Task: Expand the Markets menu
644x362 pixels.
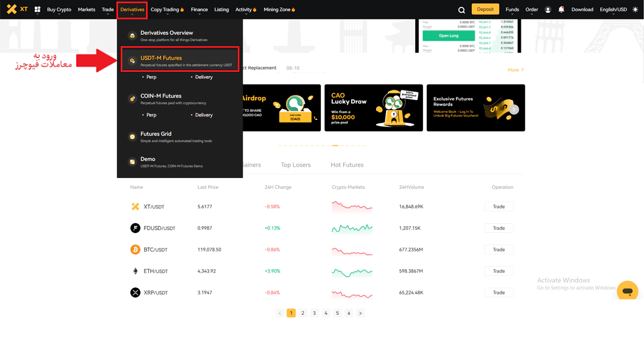Action: (86, 10)
